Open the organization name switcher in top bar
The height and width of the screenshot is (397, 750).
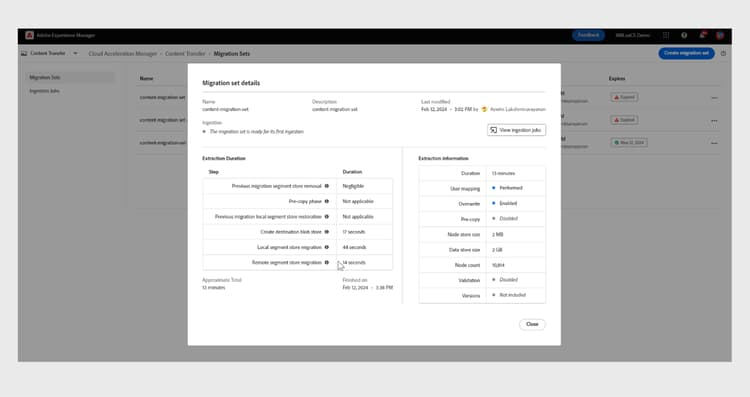[632, 35]
